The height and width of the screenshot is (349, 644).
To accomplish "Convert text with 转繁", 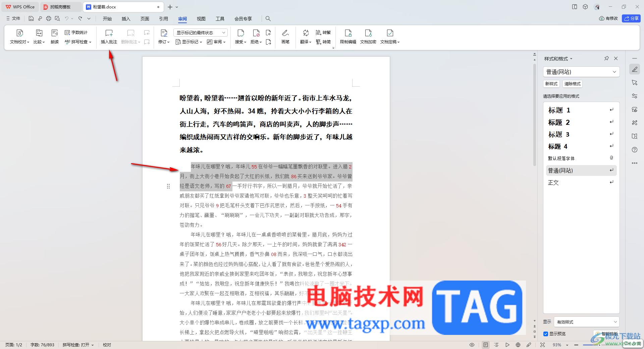I will point(323,33).
